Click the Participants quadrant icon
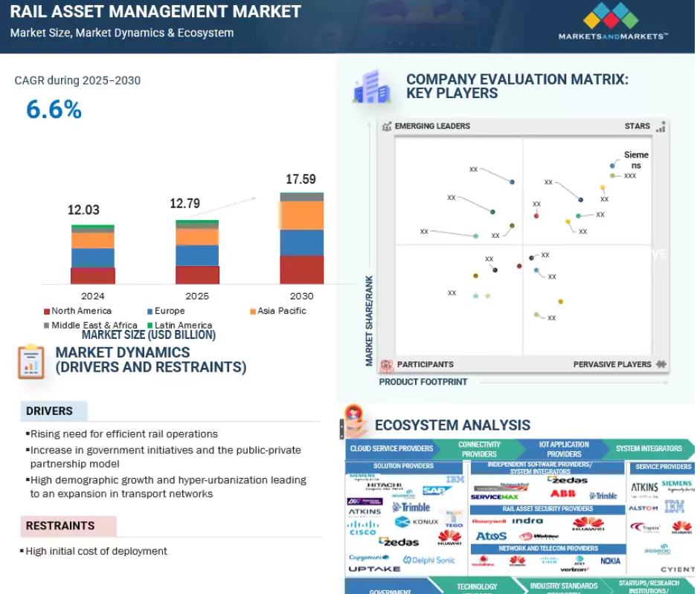The height and width of the screenshot is (594, 700). point(387,366)
